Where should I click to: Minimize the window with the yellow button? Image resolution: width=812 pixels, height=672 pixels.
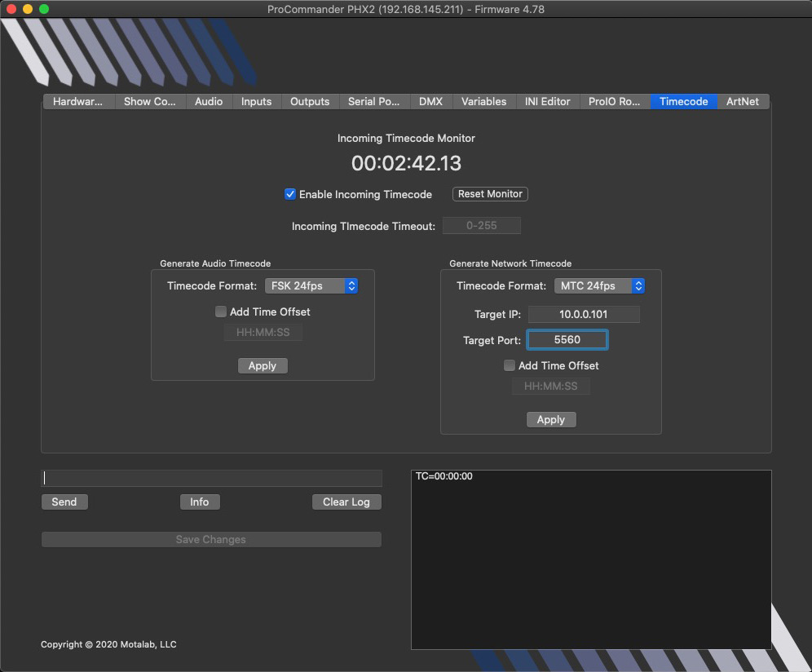[28, 9]
